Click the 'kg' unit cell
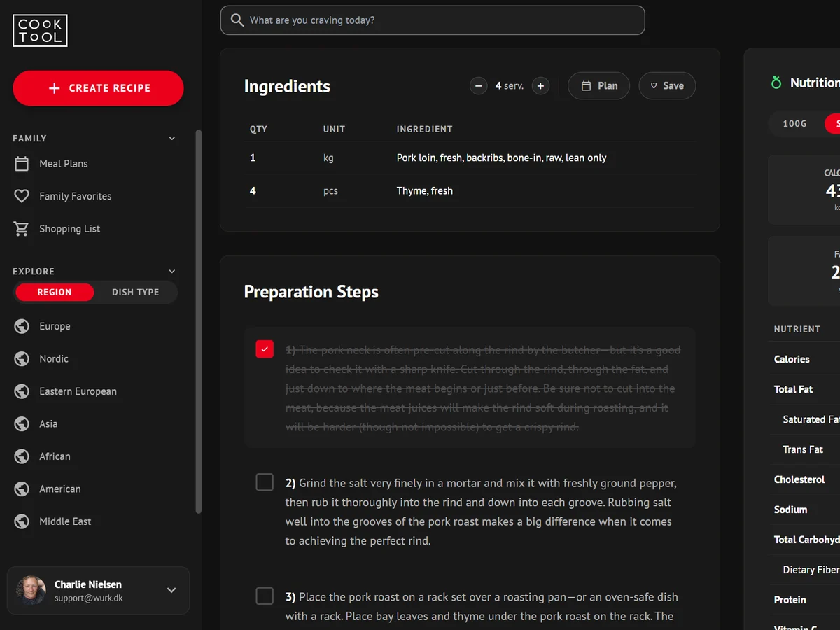 328,158
